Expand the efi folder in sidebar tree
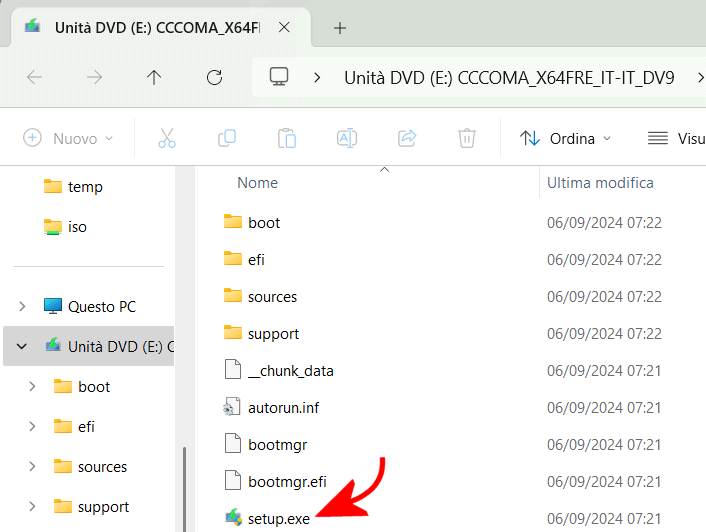 click(x=32, y=426)
